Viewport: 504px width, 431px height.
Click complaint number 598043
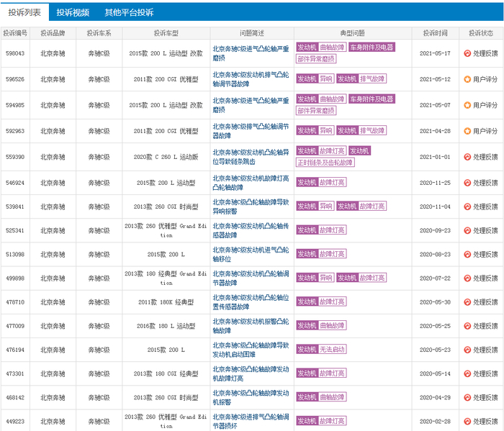15,53
